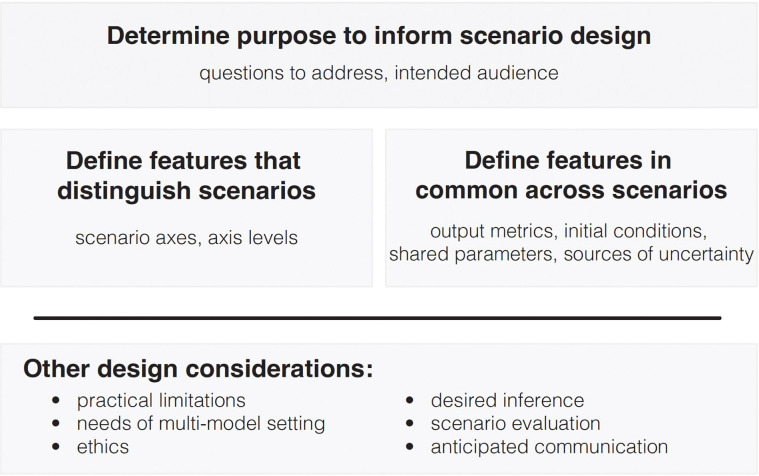Select the "anticipated communication" list item
Screen dimensions: 759x476
click(x=549, y=447)
